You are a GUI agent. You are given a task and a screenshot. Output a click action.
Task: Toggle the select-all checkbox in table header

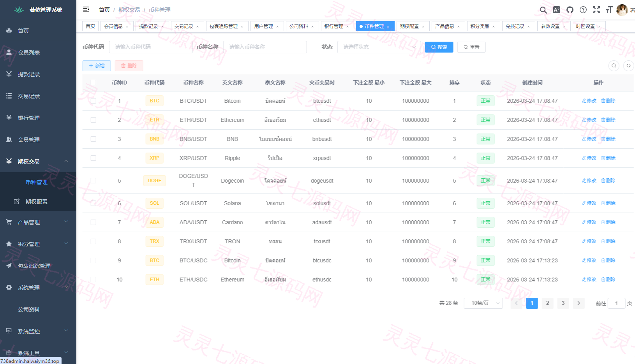(x=93, y=83)
